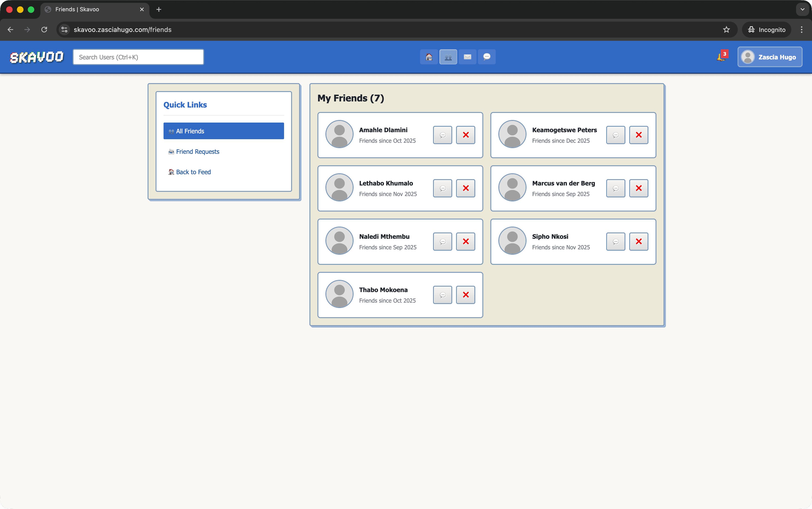This screenshot has width=812, height=509.
Task: Open the notifications bell with badge
Action: pyautogui.click(x=721, y=57)
